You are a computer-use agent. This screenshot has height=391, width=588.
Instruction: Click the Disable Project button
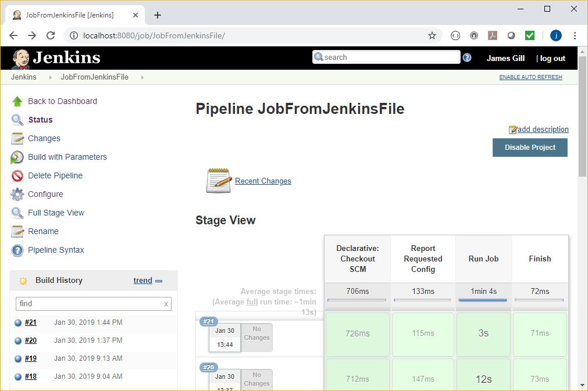530,148
